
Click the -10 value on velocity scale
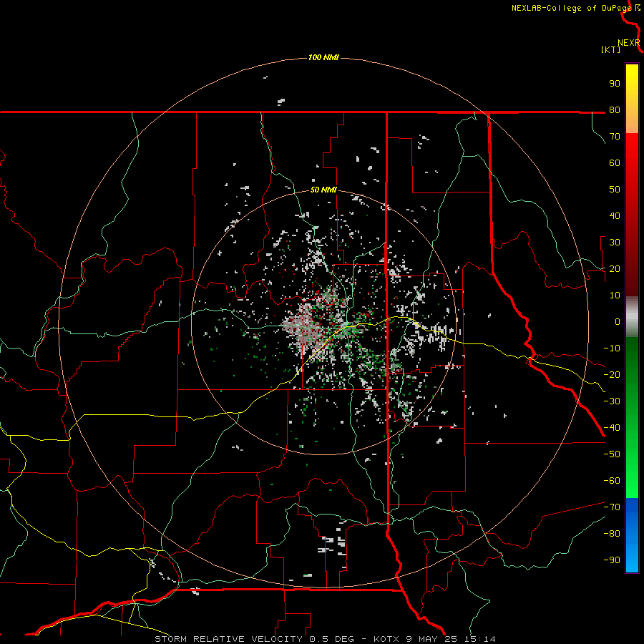click(x=612, y=348)
